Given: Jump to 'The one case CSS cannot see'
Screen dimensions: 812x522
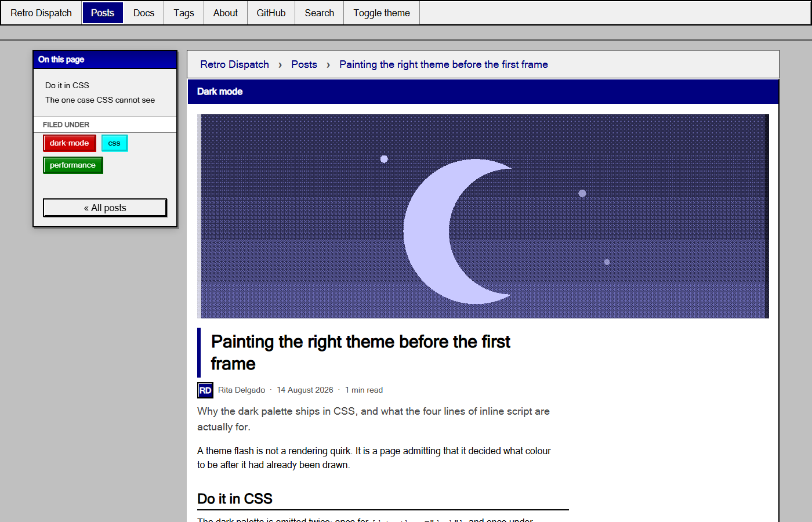Looking at the screenshot, I should (100, 100).
